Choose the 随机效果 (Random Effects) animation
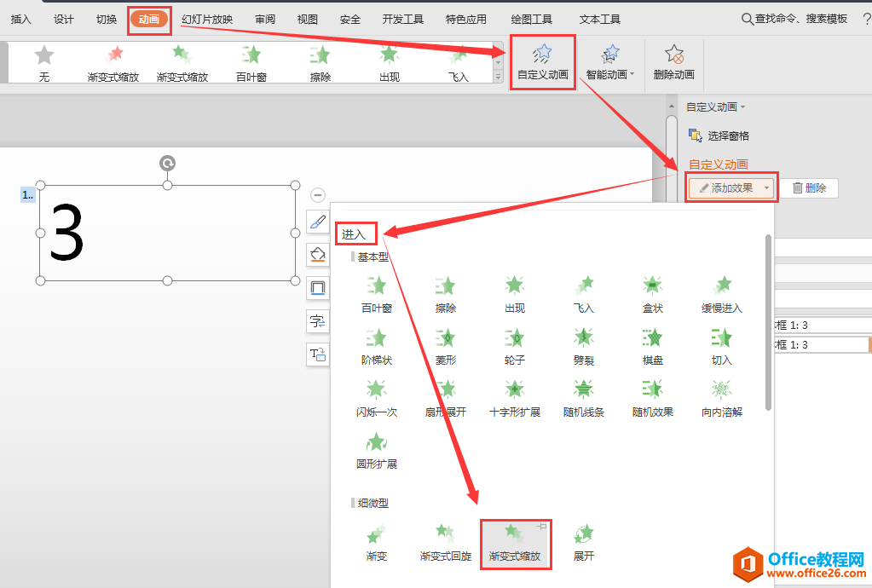This screenshot has height=588, width=872. point(652,398)
